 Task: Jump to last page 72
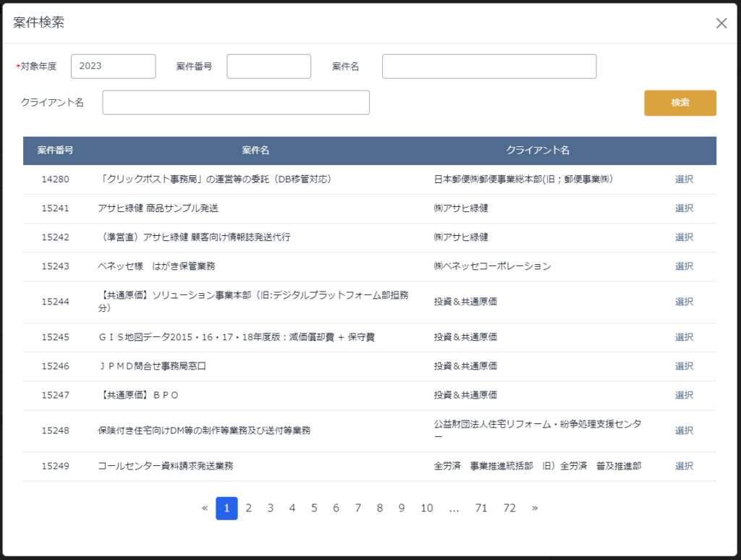509,508
